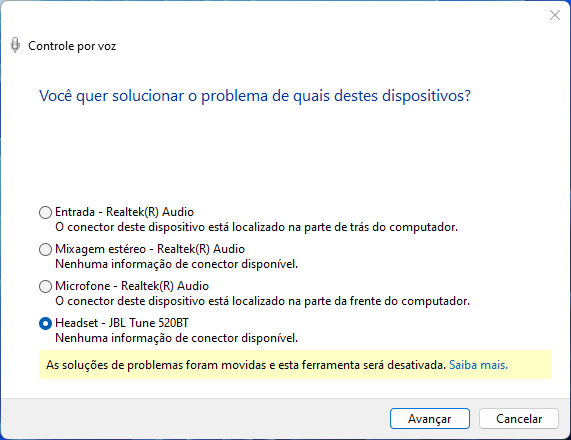571x440 pixels.
Task: Click the Cancelar button
Action: pos(519,419)
